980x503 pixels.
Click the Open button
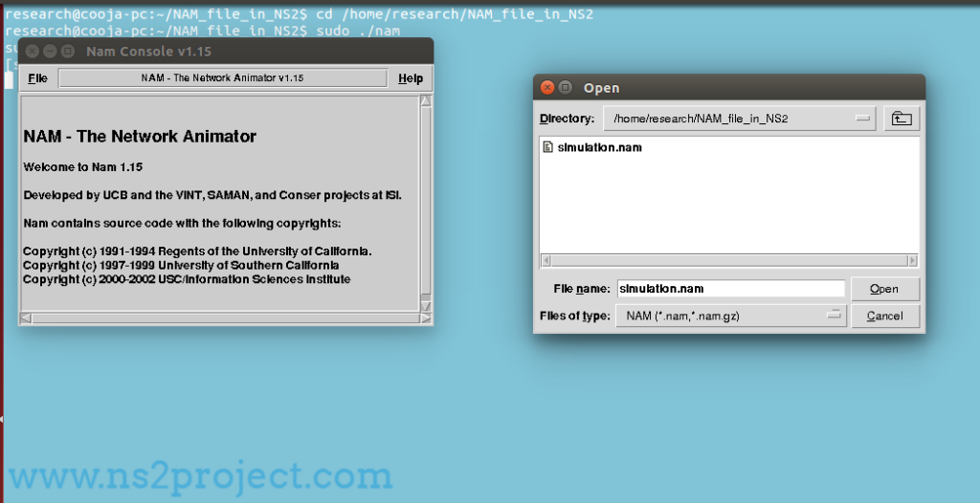[x=885, y=289]
